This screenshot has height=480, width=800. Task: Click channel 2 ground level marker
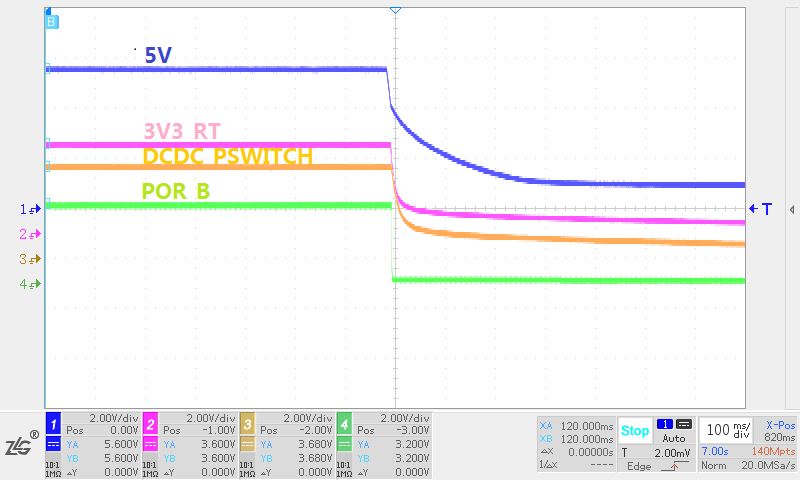[30, 234]
